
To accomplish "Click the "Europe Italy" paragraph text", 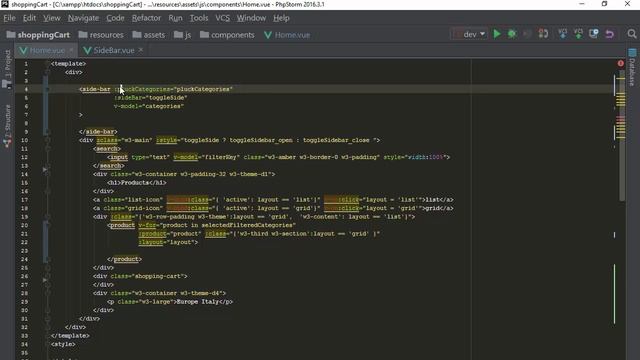I will tap(197, 302).
